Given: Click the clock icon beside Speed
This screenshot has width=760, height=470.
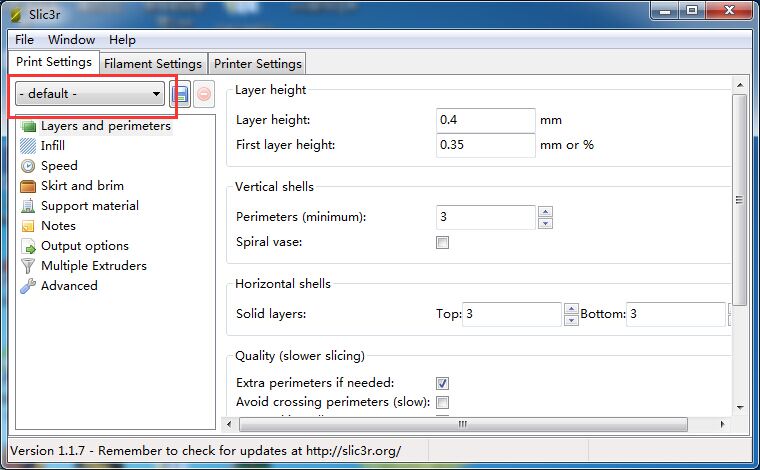Looking at the screenshot, I should (x=28, y=166).
